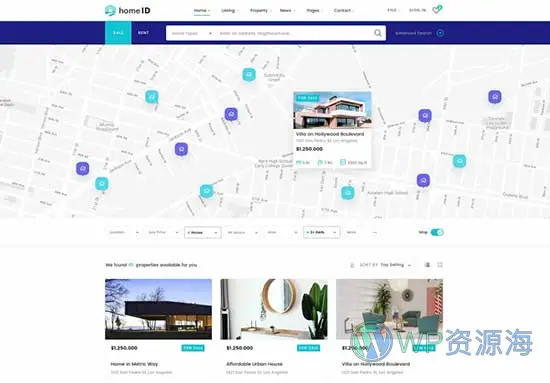Open Villa on Hollywood Boulevard popup title

[330, 134]
